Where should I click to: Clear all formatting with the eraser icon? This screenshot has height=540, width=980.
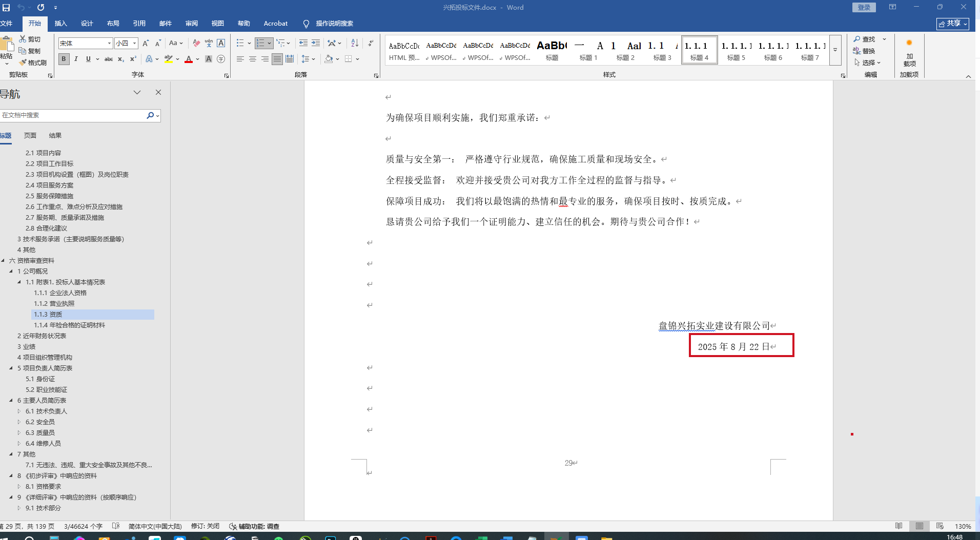coord(196,43)
